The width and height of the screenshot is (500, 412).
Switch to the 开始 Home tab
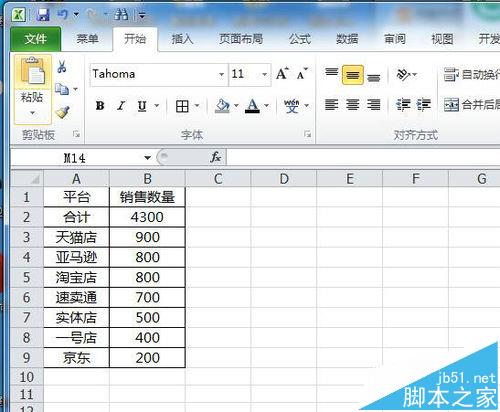(x=135, y=39)
